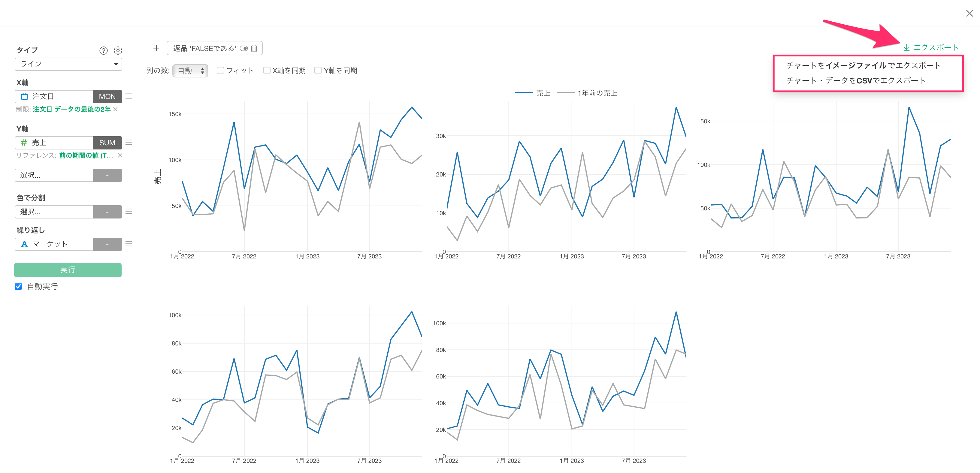Choose export chart as image file
Image resolution: width=980 pixels, height=473 pixels.
pos(863,65)
